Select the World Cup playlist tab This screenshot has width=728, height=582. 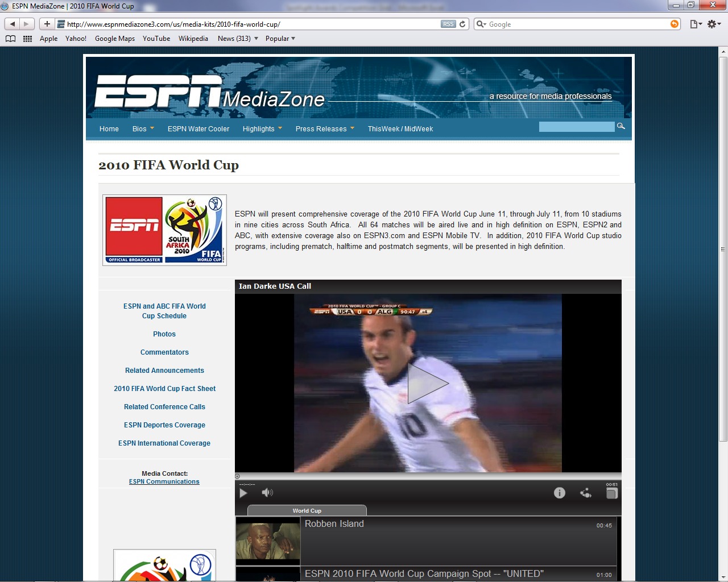coord(307,510)
